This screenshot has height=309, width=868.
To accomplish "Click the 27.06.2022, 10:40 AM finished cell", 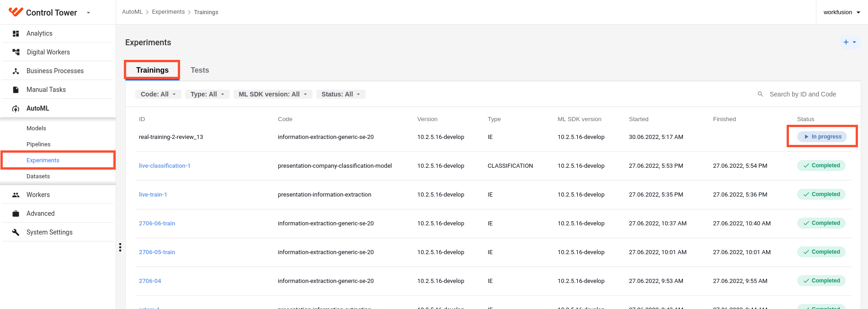I will [x=742, y=224].
